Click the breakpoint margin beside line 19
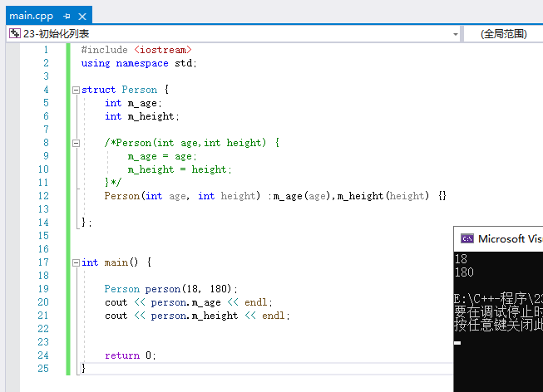543x392 pixels. pos(12,289)
